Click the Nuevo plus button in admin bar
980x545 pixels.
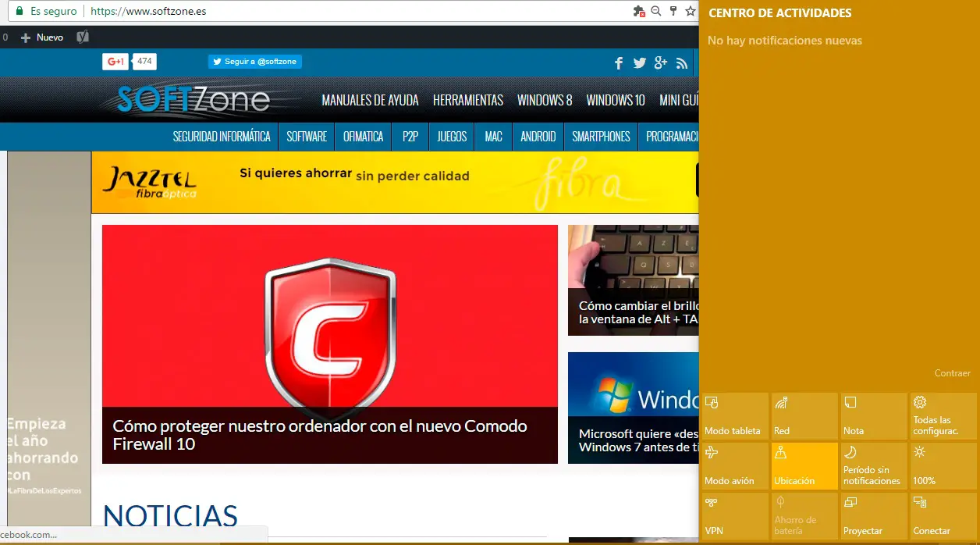[42, 37]
